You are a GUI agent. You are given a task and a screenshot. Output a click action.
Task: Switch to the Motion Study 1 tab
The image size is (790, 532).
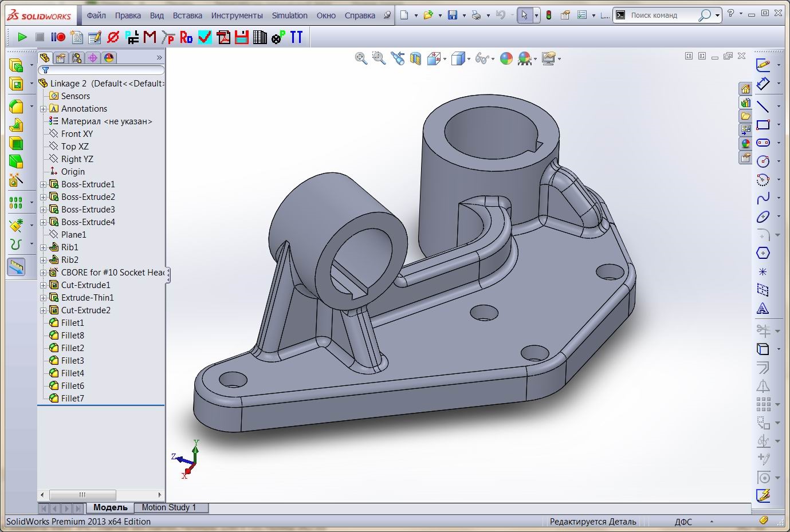pos(169,507)
